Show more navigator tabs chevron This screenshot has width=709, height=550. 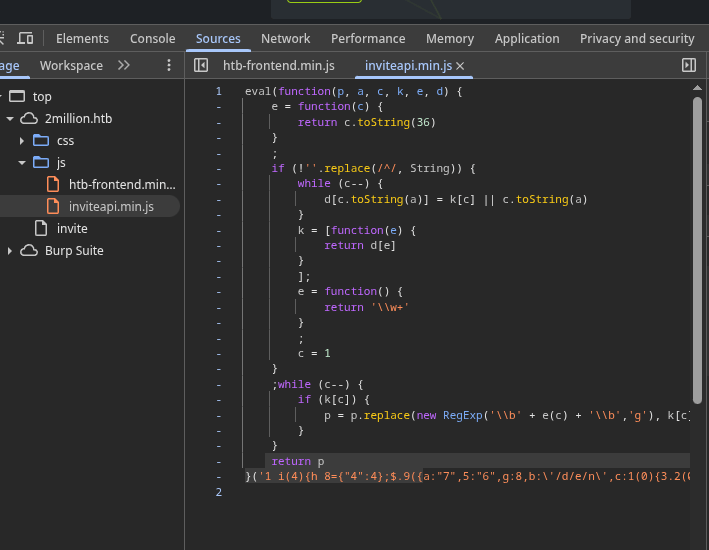123,66
